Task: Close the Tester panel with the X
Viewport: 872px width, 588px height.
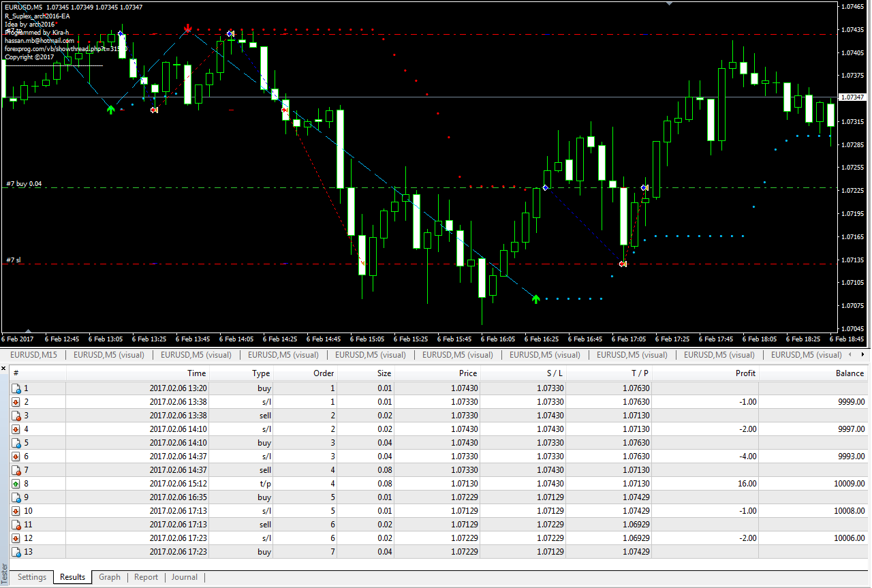Action: coord(4,369)
